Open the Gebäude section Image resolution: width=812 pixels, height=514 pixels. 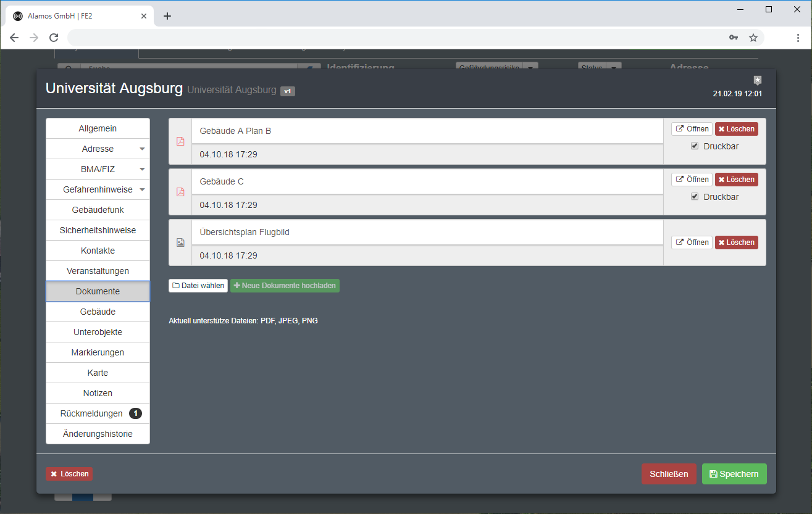(x=98, y=312)
